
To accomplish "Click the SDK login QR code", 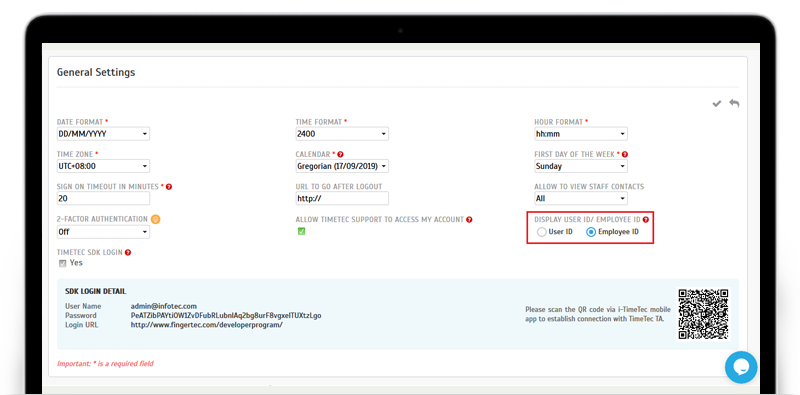I will point(704,314).
